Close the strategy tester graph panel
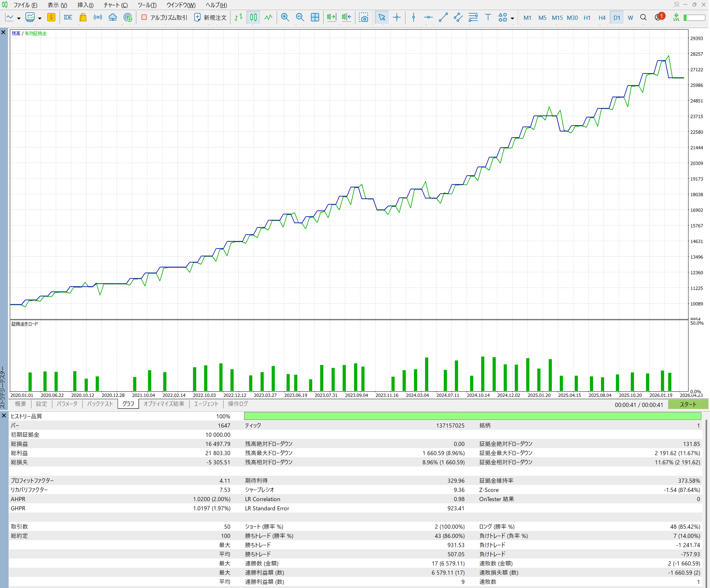This screenshot has width=710, height=588. (3, 32)
